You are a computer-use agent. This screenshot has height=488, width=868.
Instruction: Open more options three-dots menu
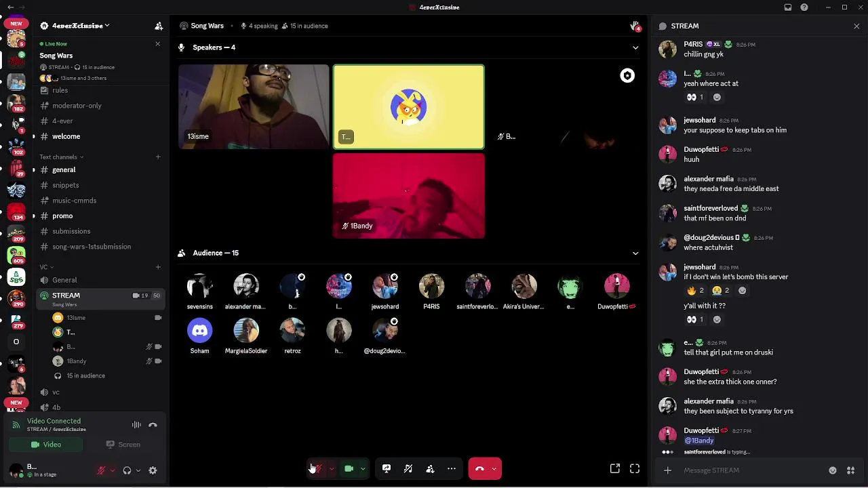[x=452, y=468]
